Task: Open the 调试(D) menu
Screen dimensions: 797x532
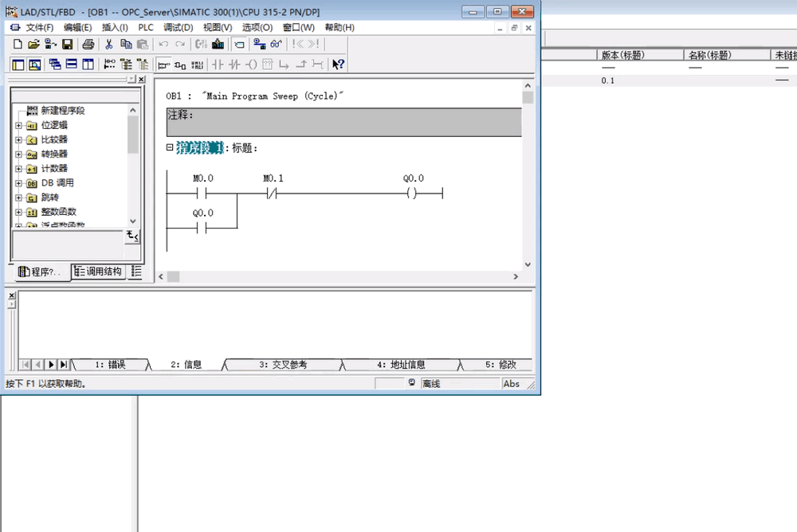Action: tap(179, 27)
